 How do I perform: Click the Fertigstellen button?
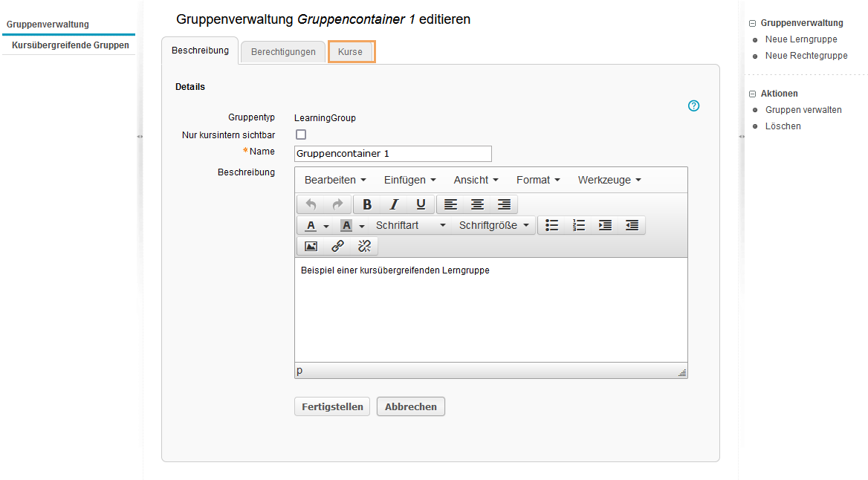click(331, 406)
